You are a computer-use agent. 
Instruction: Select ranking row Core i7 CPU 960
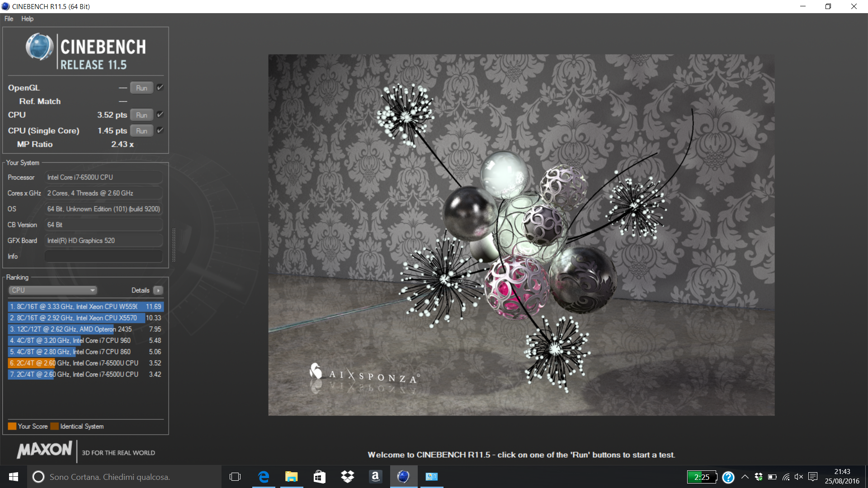click(x=85, y=340)
